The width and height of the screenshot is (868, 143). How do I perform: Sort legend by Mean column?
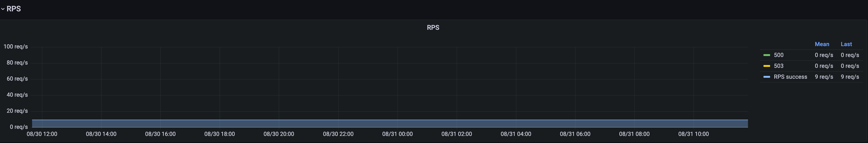[822, 44]
